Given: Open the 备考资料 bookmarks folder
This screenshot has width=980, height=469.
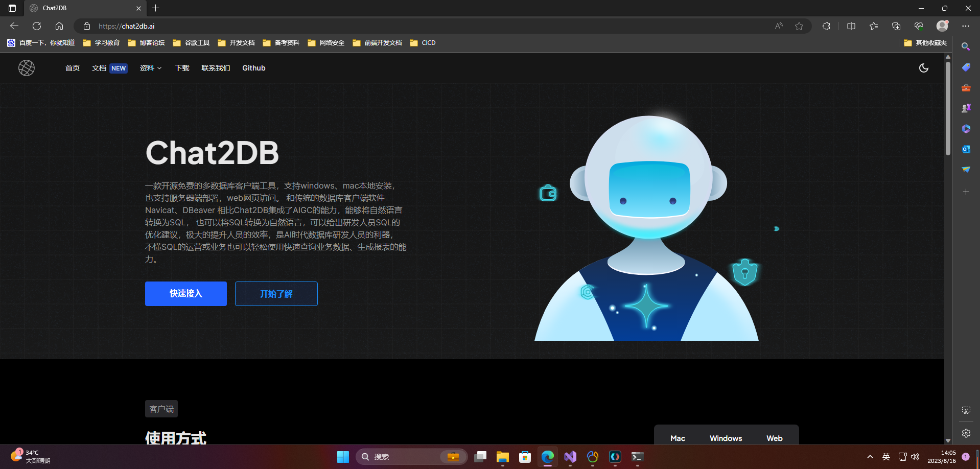Looking at the screenshot, I should point(281,43).
